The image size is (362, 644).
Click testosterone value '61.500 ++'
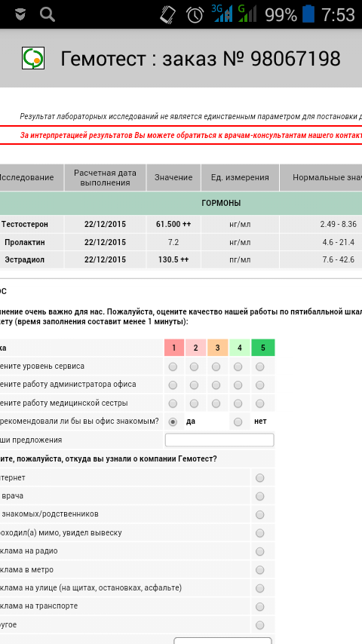pyautogui.click(x=173, y=224)
